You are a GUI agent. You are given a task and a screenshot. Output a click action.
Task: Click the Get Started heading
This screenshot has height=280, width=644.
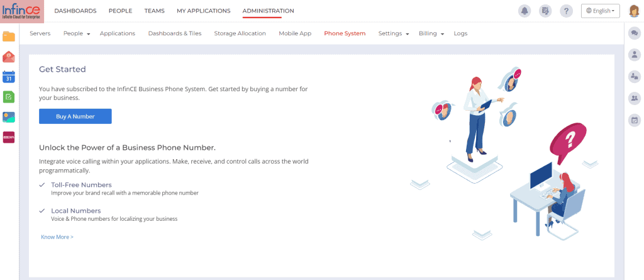tap(62, 69)
